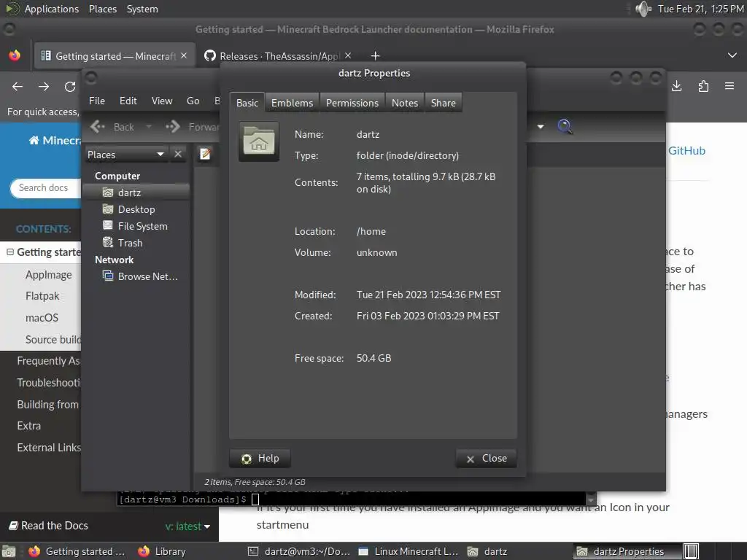Open the Share tab
Screen dimensions: 747x560
(443, 103)
